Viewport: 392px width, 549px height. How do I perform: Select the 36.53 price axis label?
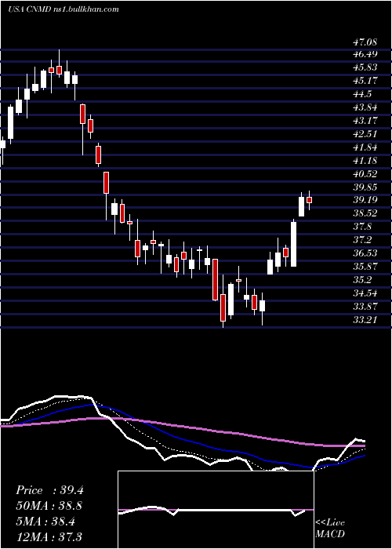(365, 253)
